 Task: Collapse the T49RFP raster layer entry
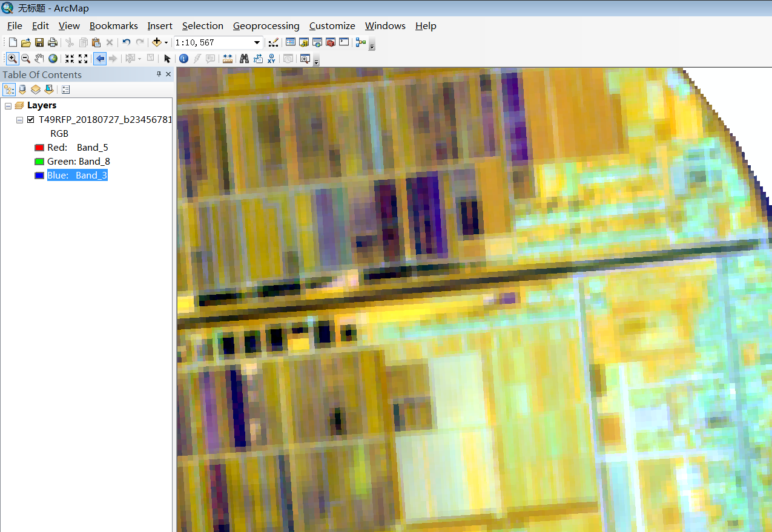[x=19, y=119]
